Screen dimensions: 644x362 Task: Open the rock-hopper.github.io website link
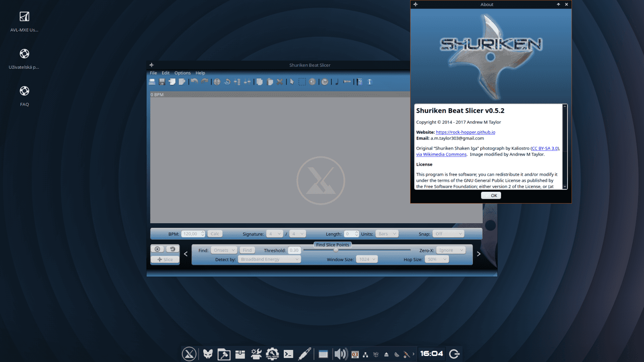point(465,132)
